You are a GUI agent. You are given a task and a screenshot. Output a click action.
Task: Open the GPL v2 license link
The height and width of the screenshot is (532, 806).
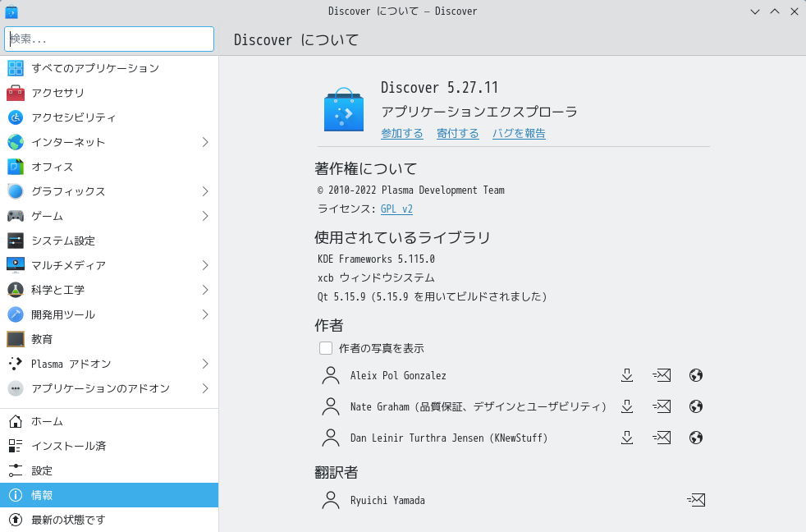(x=397, y=209)
